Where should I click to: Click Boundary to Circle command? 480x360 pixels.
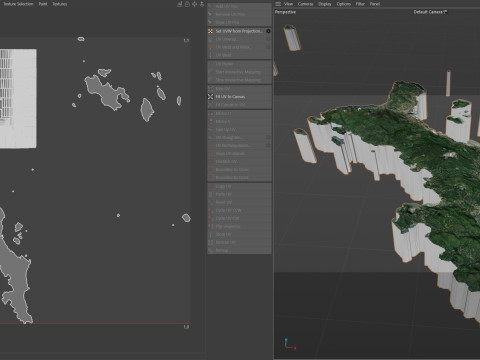(x=239, y=169)
